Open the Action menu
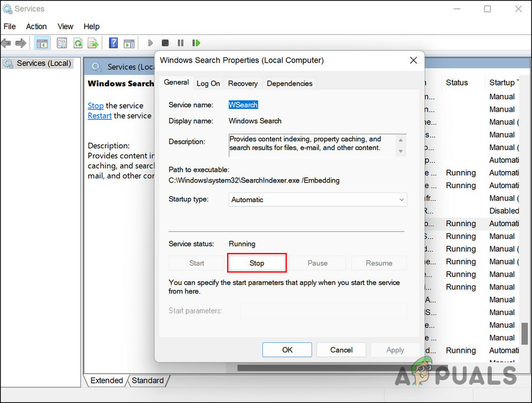The image size is (532, 403). [x=36, y=27]
